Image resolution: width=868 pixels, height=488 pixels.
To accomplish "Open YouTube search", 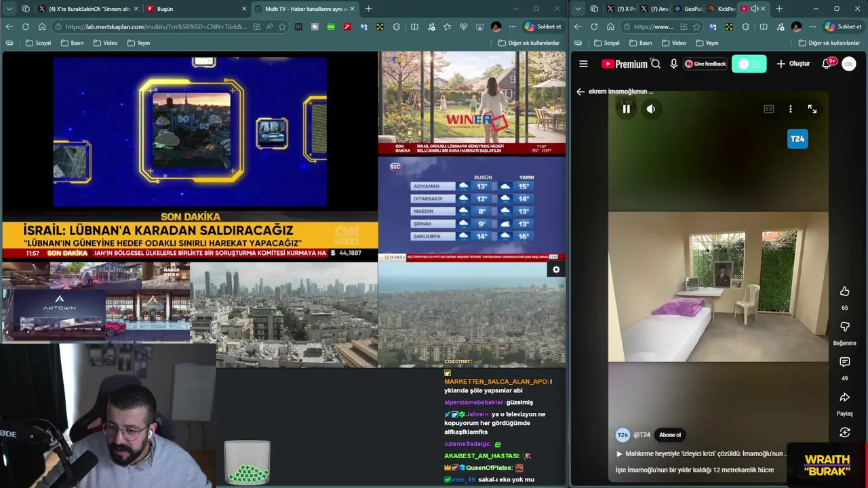I will click(x=656, y=64).
